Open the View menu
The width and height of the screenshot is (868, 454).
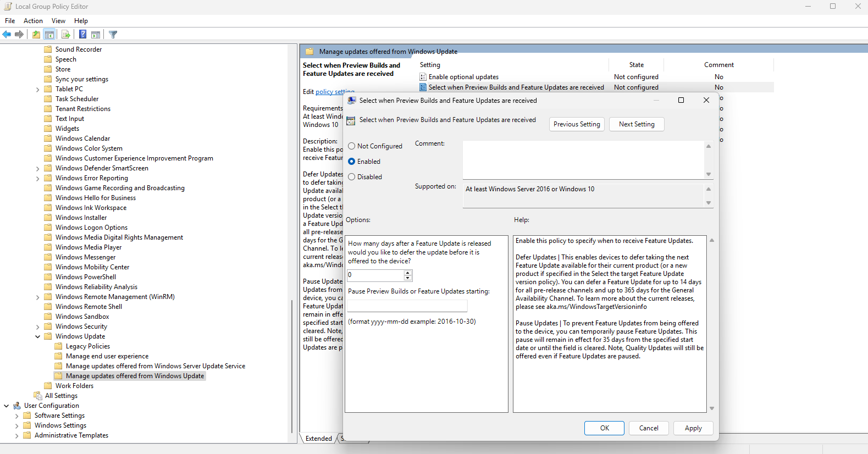pyautogui.click(x=58, y=21)
